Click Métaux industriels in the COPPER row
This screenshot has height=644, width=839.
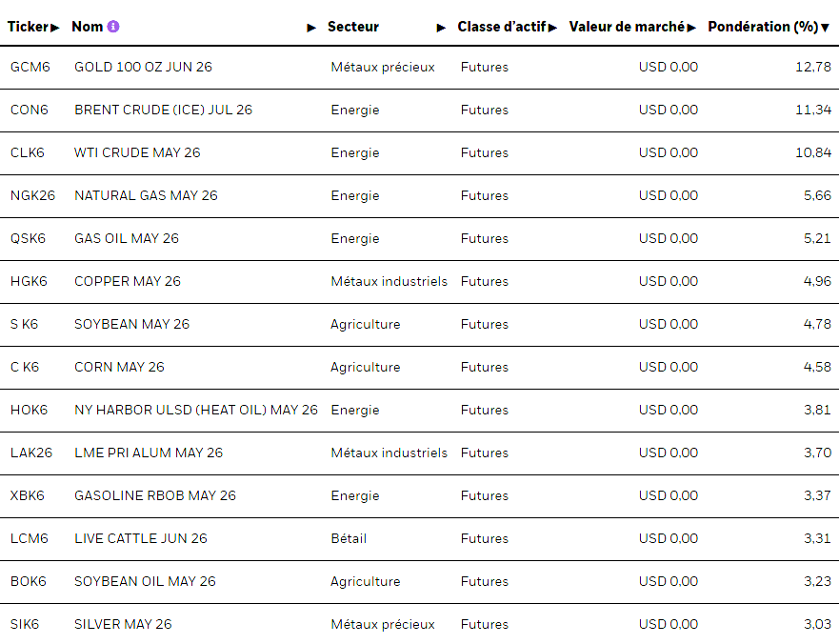pyautogui.click(x=389, y=281)
